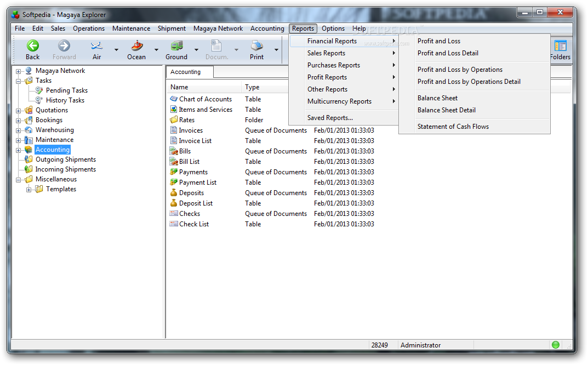Click the Magaya Network globe icon in tree
The image size is (588, 365).
click(28, 71)
